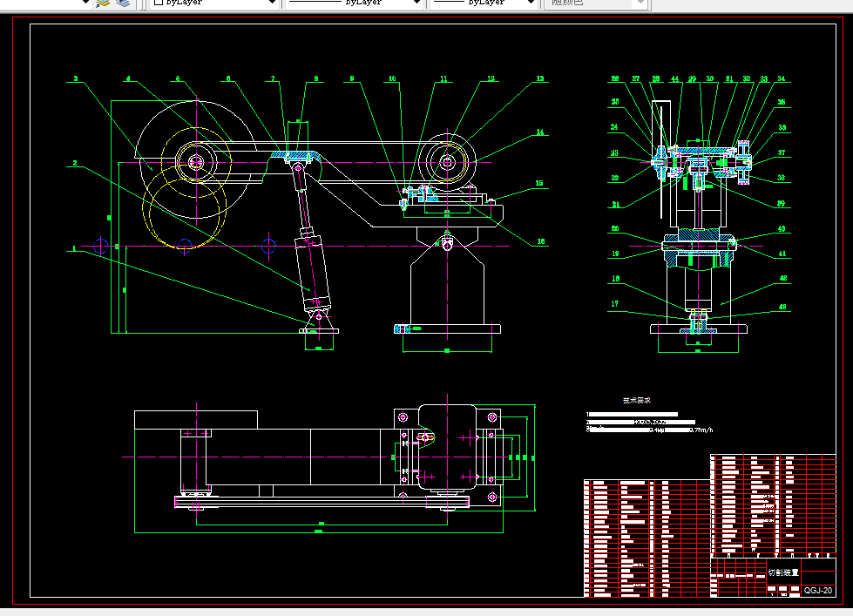Select the title text 切割装置

(782, 572)
